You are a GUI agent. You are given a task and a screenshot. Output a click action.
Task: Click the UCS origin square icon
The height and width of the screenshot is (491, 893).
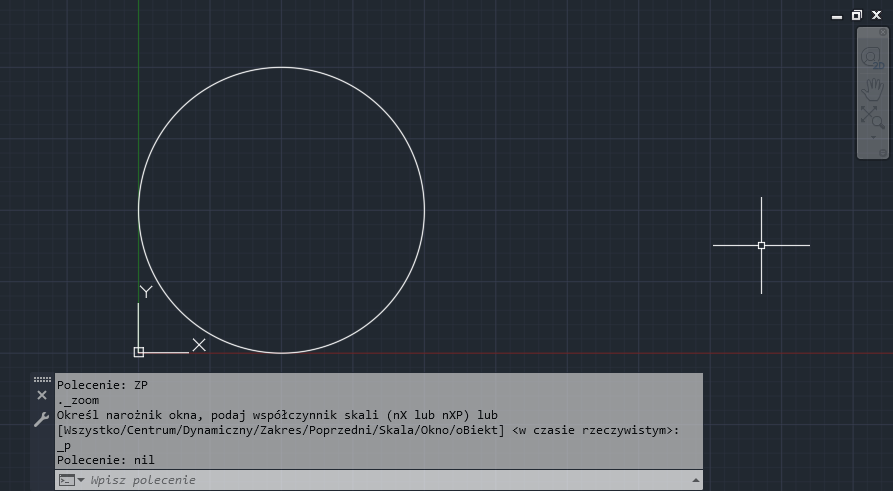138,352
